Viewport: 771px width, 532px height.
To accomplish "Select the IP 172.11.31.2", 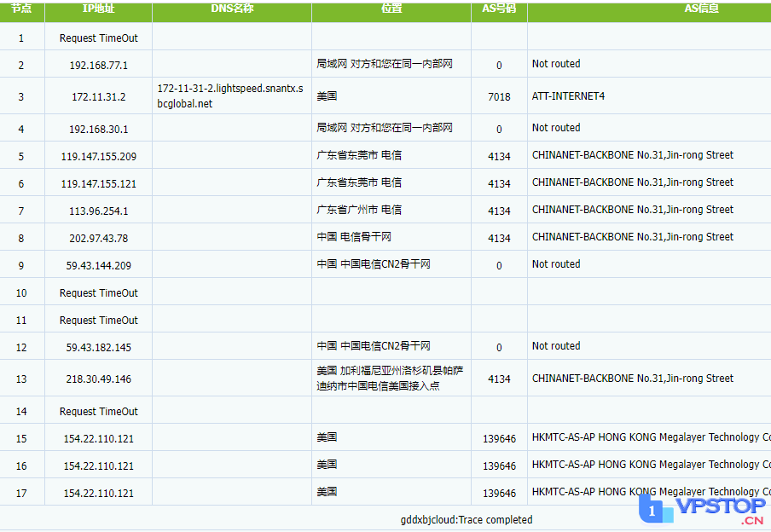I will [98, 97].
